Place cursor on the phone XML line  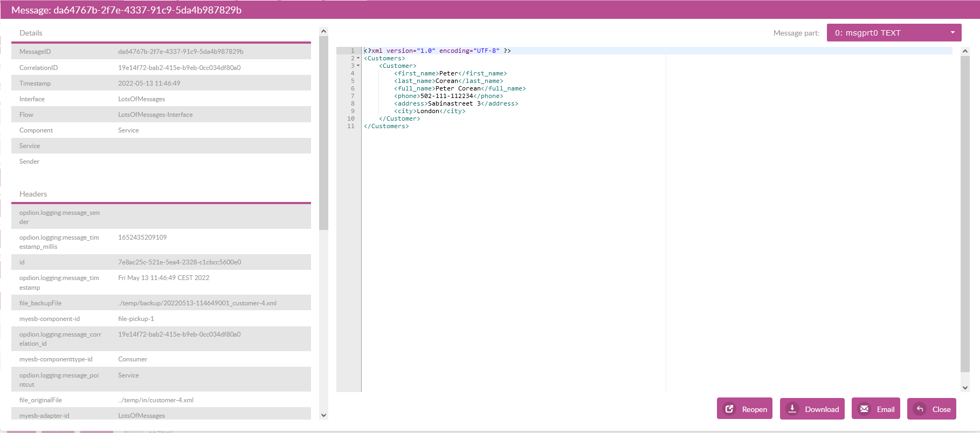[x=448, y=96]
